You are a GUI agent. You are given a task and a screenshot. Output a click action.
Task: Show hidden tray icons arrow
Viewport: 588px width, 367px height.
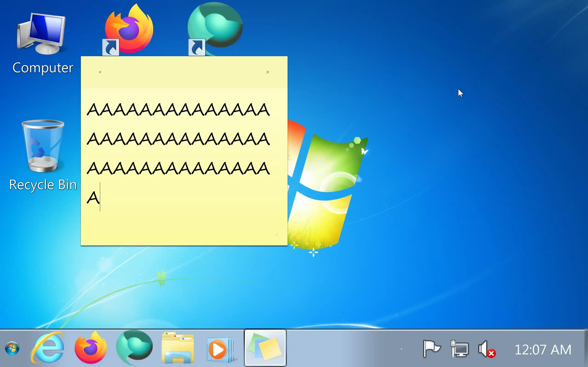click(x=401, y=349)
